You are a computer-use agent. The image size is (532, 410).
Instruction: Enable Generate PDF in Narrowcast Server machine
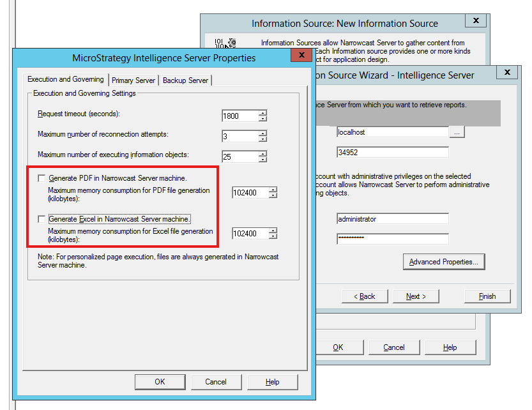click(x=42, y=178)
